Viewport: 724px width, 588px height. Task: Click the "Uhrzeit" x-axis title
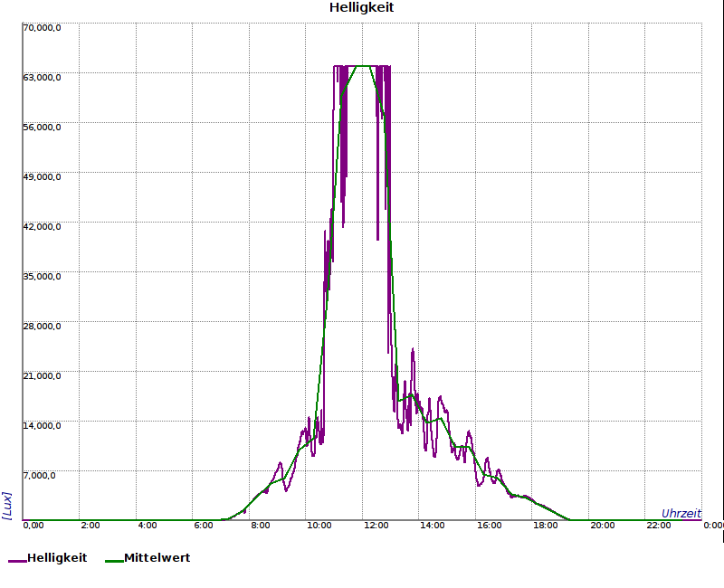point(681,513)
